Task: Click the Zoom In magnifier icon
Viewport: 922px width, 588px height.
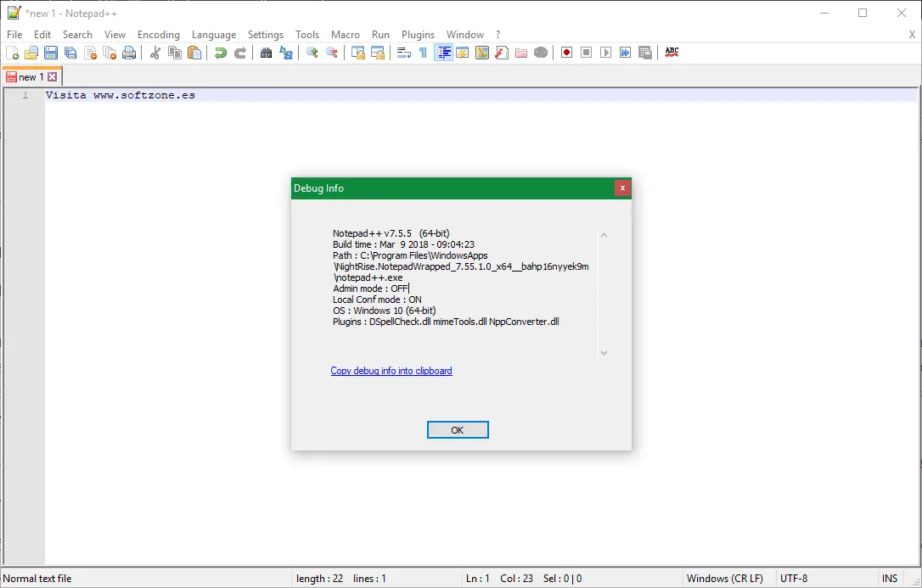Action: coord(312,53)
